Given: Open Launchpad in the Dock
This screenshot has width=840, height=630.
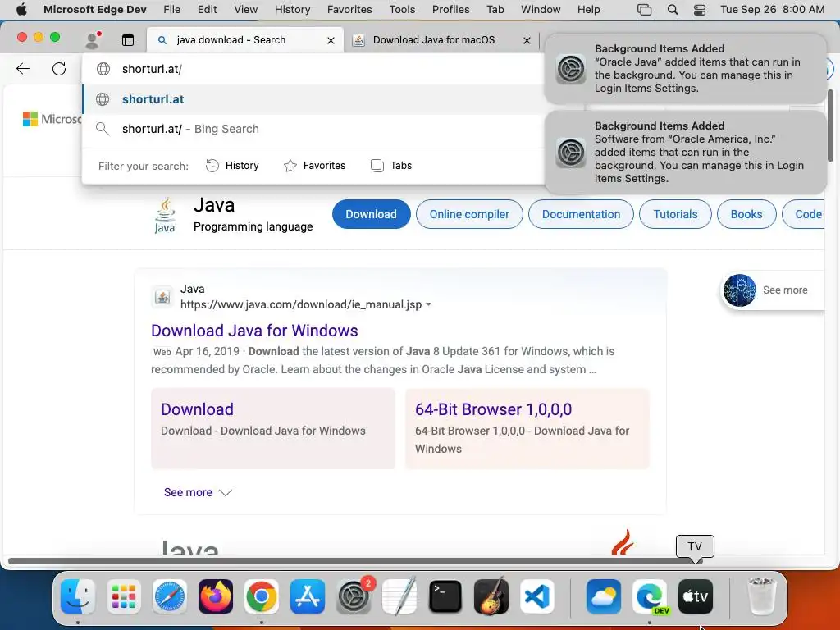Looking at the screenshot, I should coord(124,596).
